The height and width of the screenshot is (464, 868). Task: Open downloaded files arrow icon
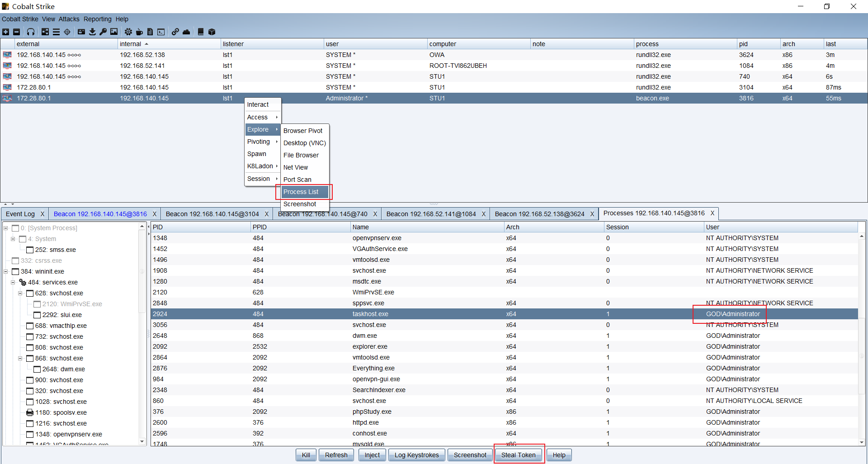92,32
